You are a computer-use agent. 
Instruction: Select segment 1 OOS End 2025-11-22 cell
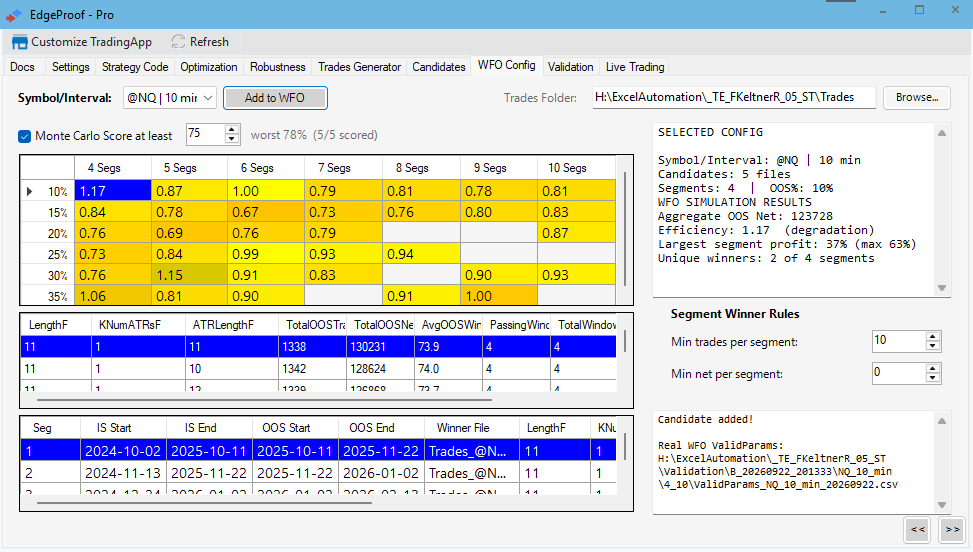pyautogui.click(x=381, y=451)
